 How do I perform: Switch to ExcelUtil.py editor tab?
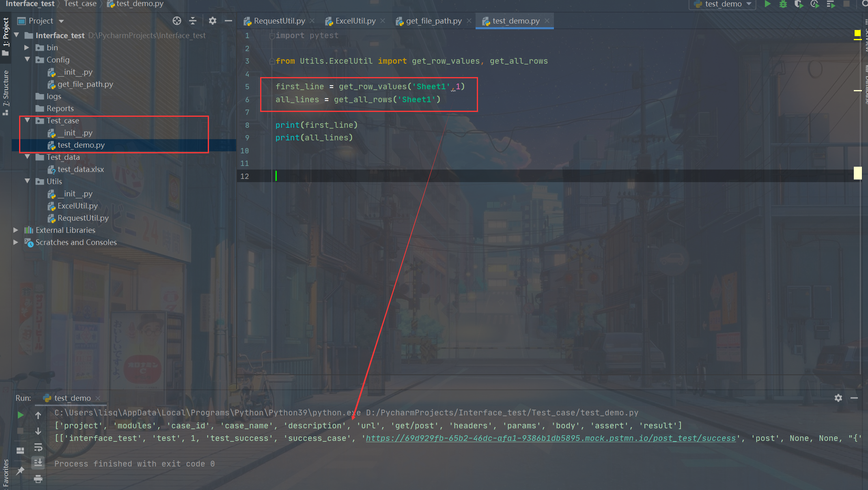coord(355,21)
